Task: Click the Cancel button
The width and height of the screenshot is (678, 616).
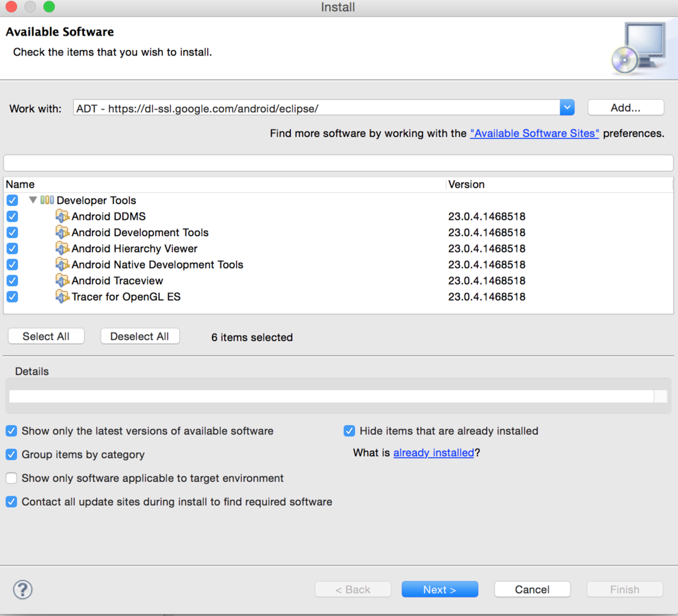Action: tap(532, 589)
